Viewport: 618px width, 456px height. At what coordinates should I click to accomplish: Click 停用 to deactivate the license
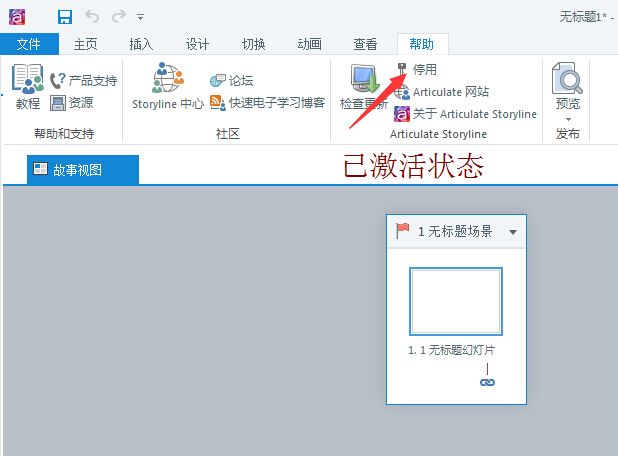tap(417, 70)
